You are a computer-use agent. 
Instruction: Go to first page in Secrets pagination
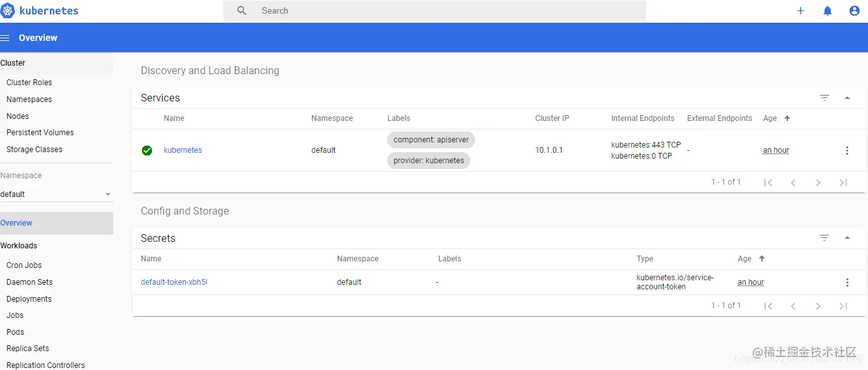coord(768,306)
